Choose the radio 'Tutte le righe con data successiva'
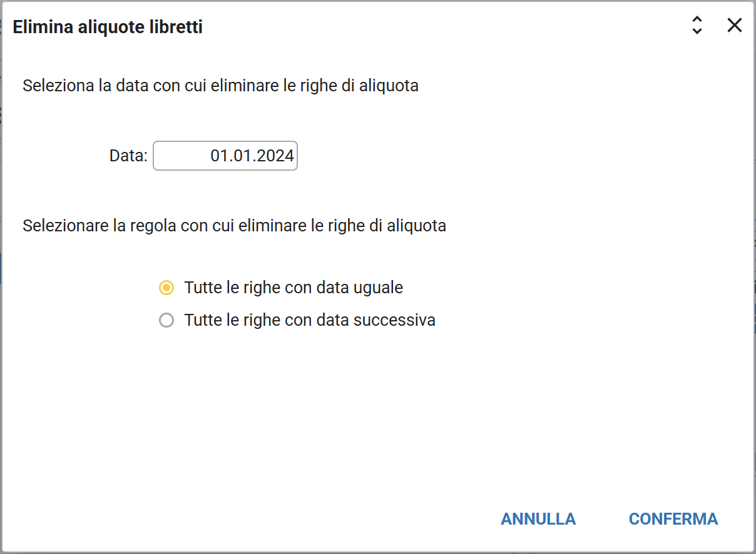This screenshot has height=554, width=756. [x=166, y=321]
